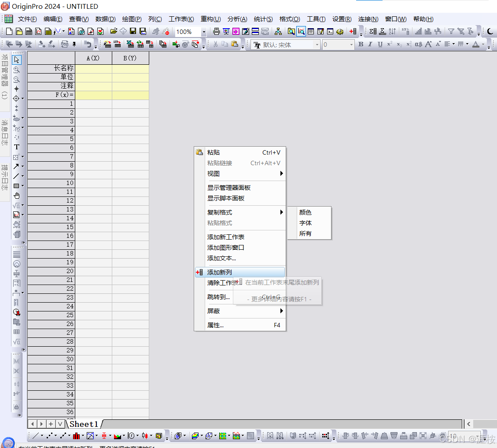Click the Print icon in the toolbar

(x=217, y=31)
